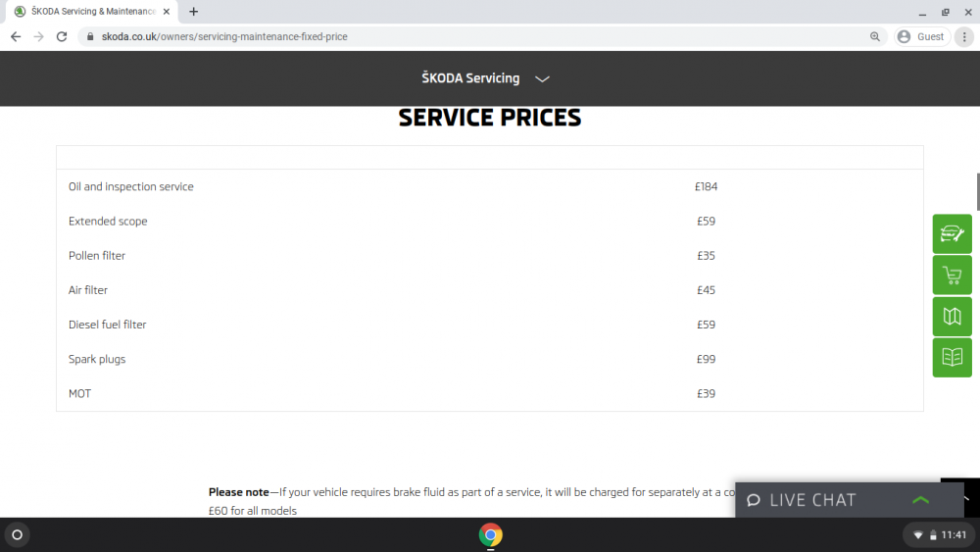This screenshot has width=980, height=552.
Task: Open the system tray showing 11:41
Action: (x=940, y=535)
